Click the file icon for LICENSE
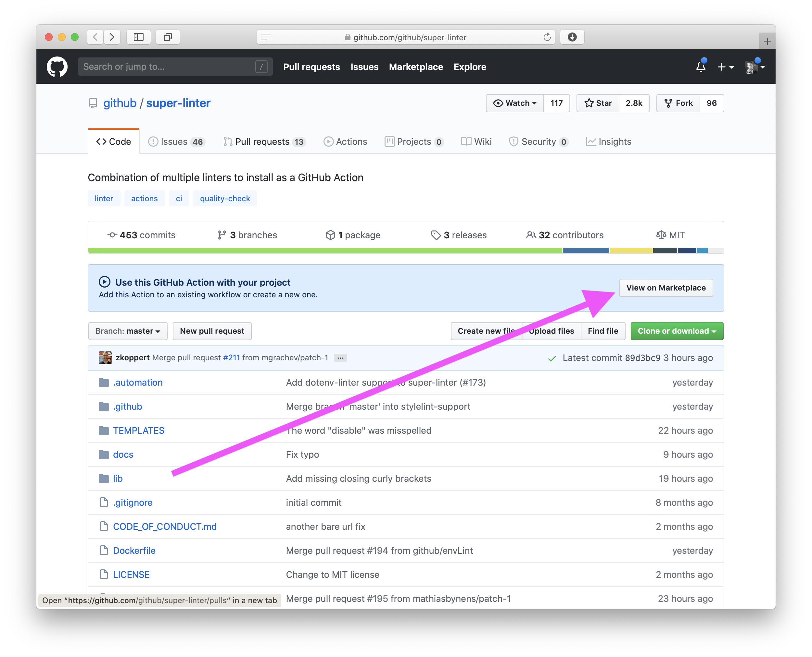Viewport: 812px width, 657px height. (x=104, y=575)
